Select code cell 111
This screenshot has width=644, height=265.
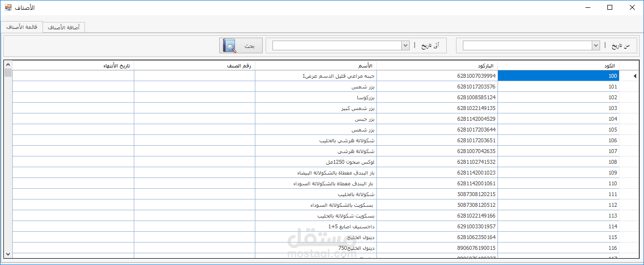click(x=559, y=194)
